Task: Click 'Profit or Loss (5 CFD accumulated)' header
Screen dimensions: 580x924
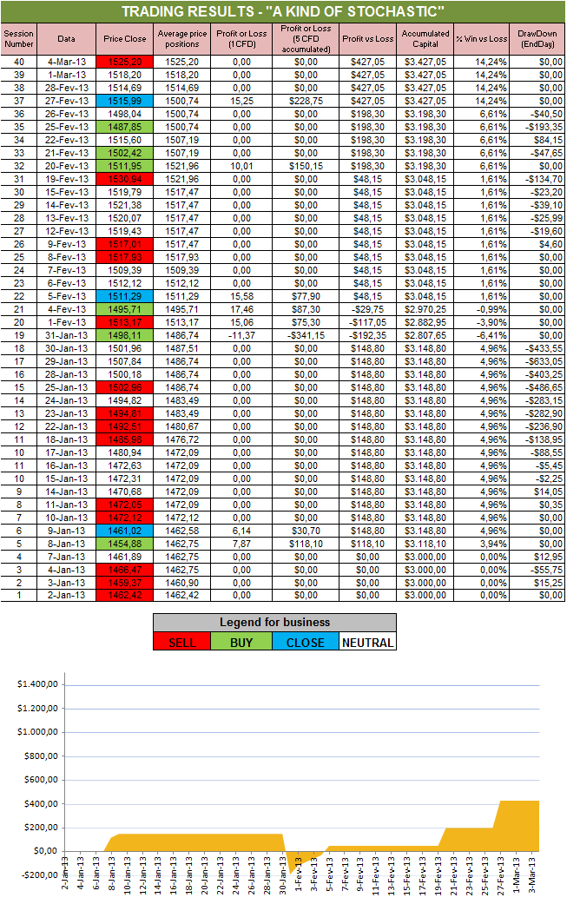Action: click(306, 39)
